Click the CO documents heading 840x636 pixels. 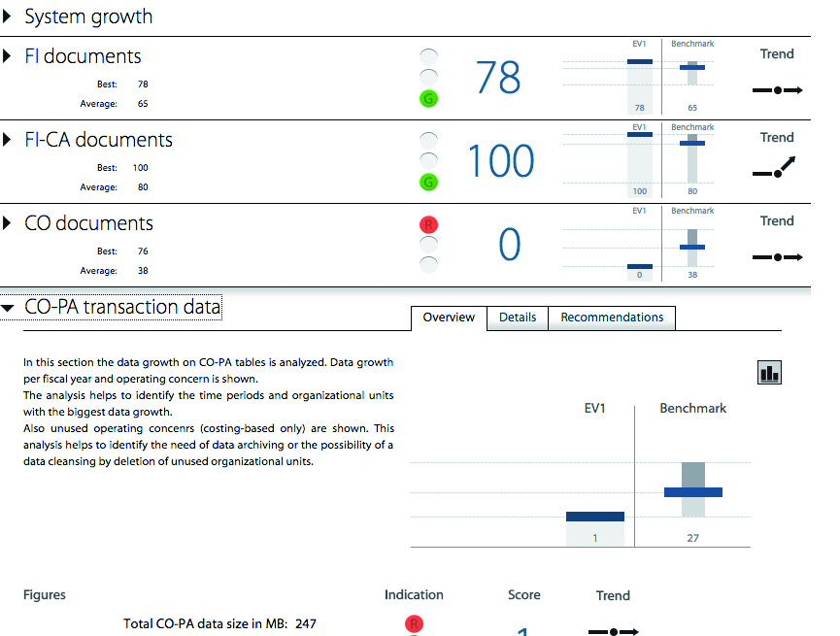88,223
